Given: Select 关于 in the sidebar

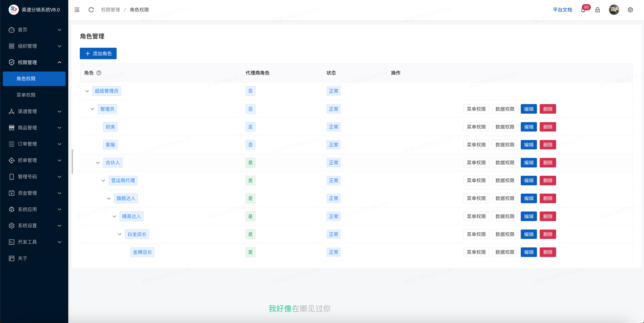Looking at the screenshot, I should (23, 258).
